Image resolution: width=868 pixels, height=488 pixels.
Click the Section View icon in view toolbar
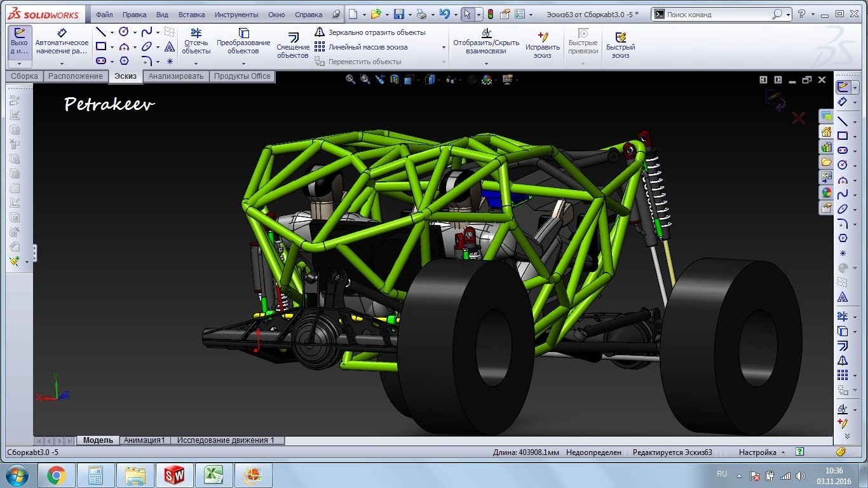[395, 79]
